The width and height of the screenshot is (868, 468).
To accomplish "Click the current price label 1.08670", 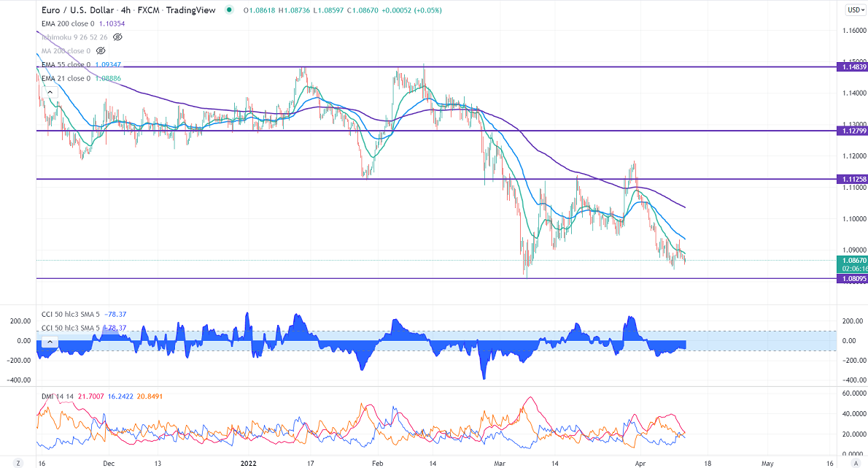I will (854, 261).
